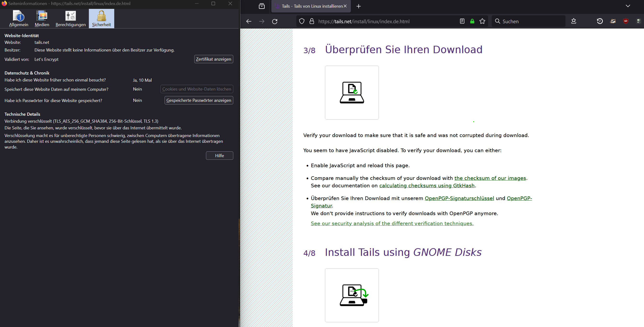The width and height of the screenshot is (644, 327).
Task: Open link the checksum of our images
Action: coord(490,178)
